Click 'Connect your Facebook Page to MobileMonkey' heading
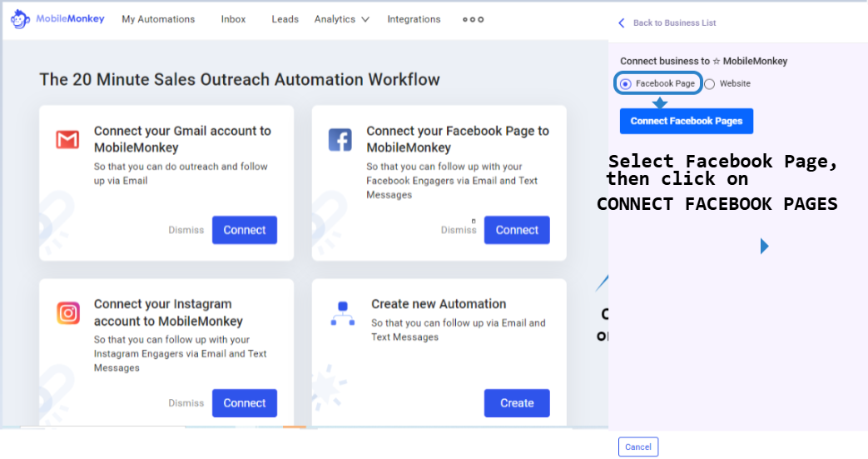The height and width of the screenshot is (459, 868). (x=458, y=139)
